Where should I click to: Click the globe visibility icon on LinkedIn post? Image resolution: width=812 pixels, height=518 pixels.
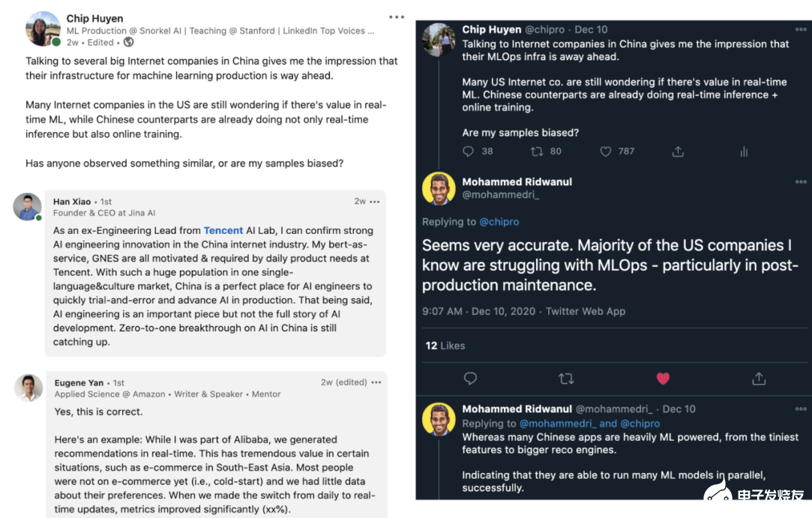pos(128,43)
